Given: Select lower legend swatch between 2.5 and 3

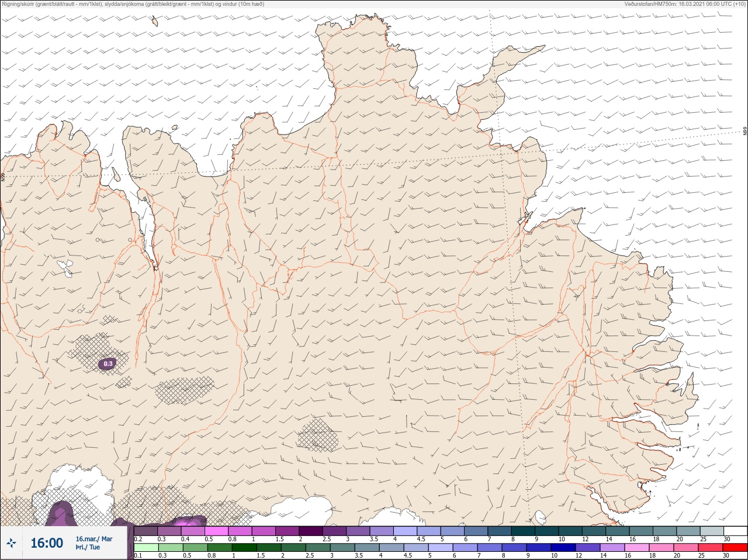Looking at the screenshot, I should pyautogui.click(x=318, y=548).
